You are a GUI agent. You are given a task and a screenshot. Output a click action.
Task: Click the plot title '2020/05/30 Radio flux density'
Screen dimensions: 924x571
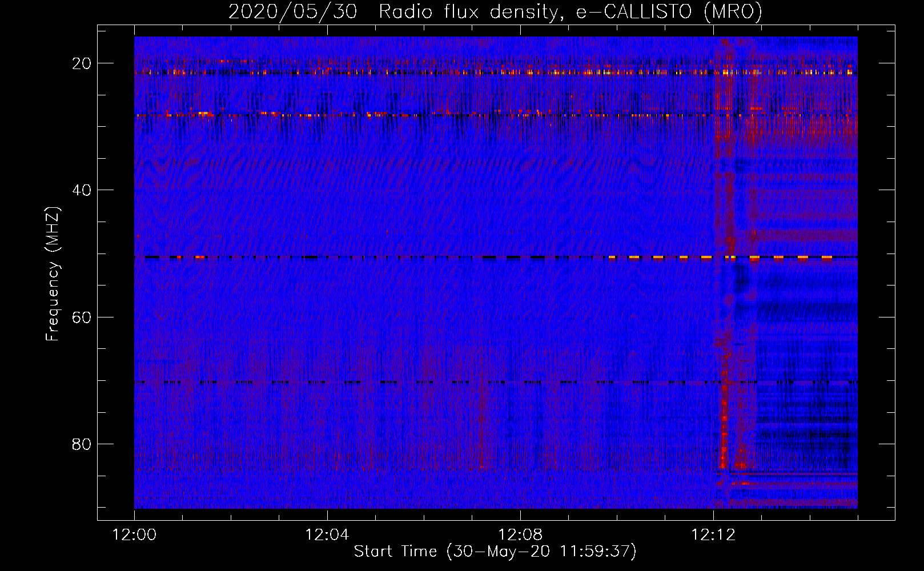tap(495, 12)
